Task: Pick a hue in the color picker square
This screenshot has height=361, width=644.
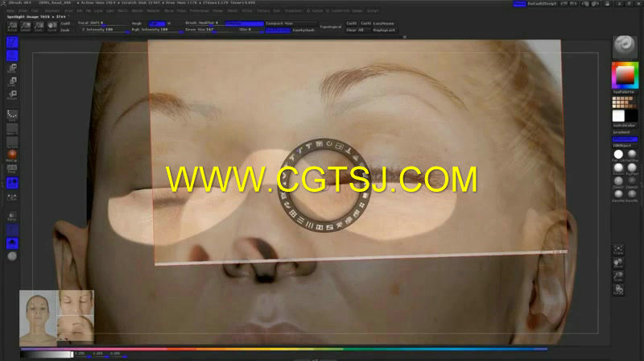Action: (625, 75)
